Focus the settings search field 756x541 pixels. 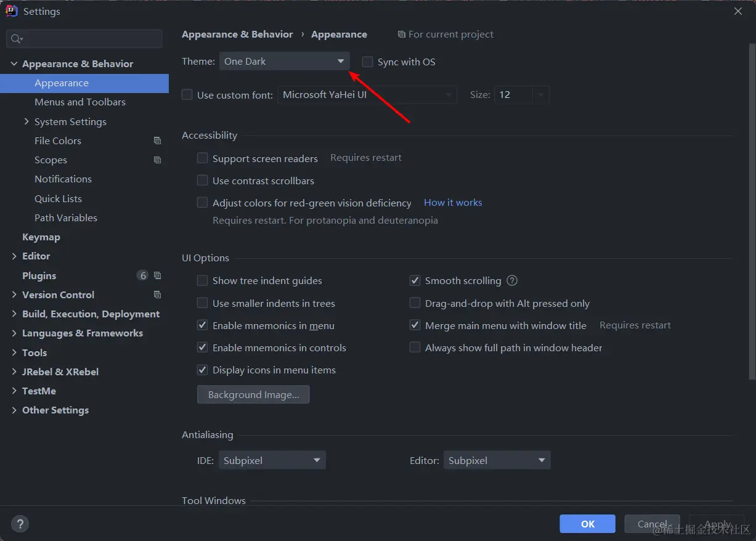(84, 39)
